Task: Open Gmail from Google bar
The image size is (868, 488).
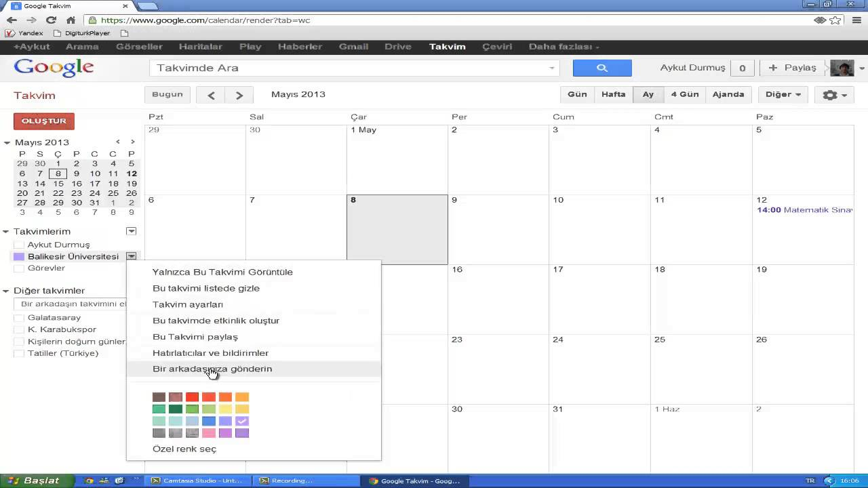Action: [x=353, y=47]
